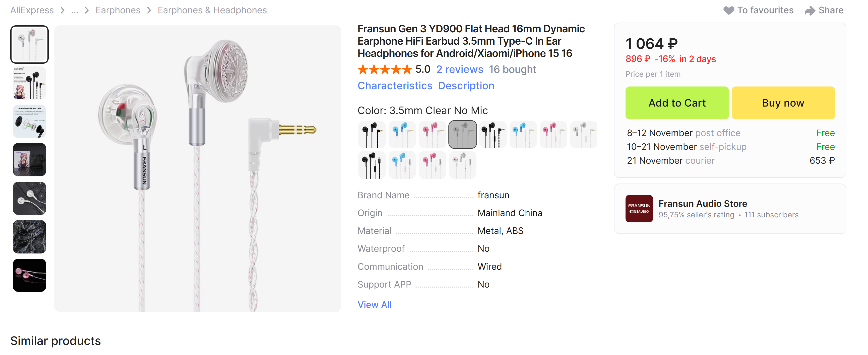This screenshot has height=355, width=868.
Task: Select the black Type-C variant swatch
Action: (x=372, y=165)
